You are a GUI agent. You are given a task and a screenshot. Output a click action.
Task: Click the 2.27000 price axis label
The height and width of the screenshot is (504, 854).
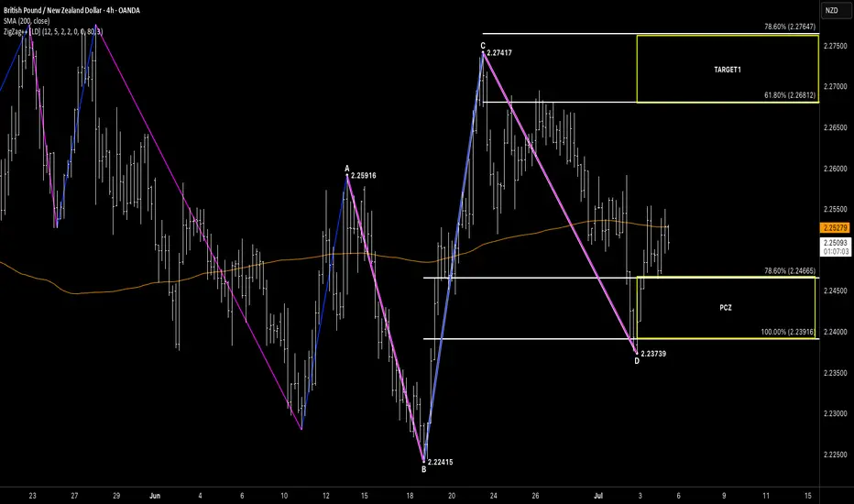[835, 87]
